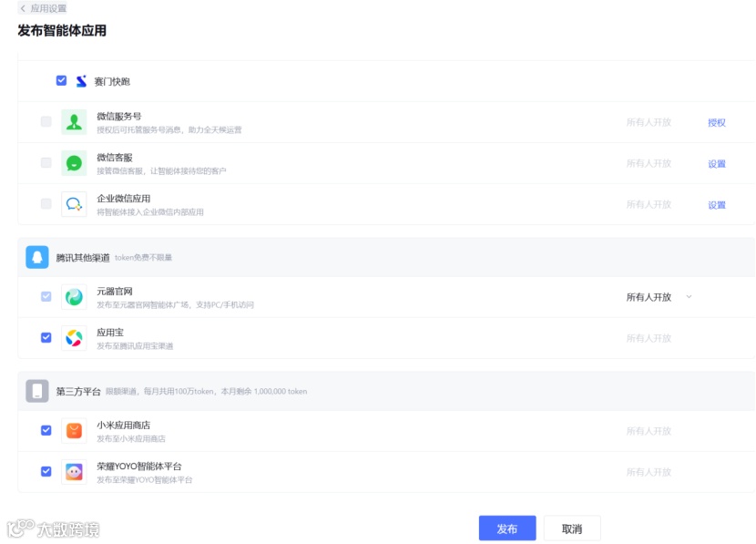The width and height of the screenshot is (756, 544).
Task: Click 设置 link for 微信客服
Action: [x=717, y=164]
